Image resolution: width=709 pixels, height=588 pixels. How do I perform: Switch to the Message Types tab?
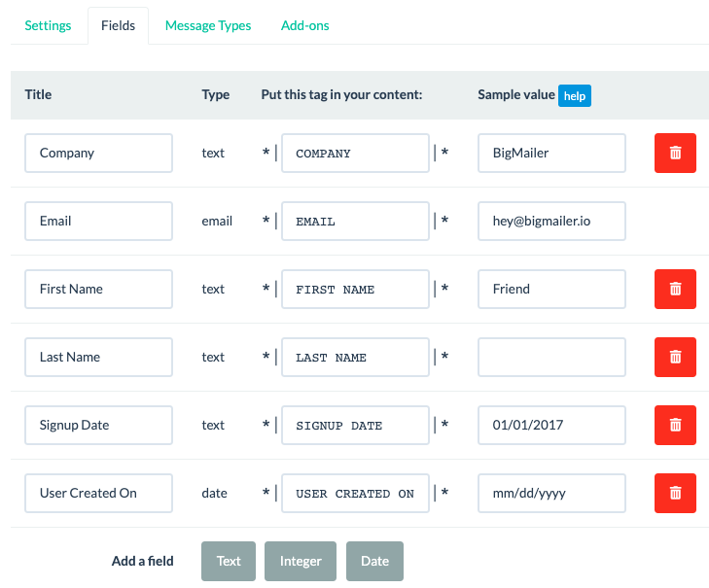point(208,26)
